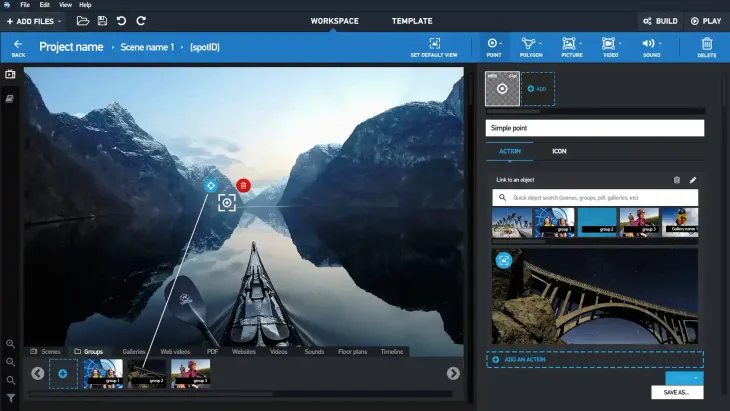Redo the last action

(x=141, y=21)
